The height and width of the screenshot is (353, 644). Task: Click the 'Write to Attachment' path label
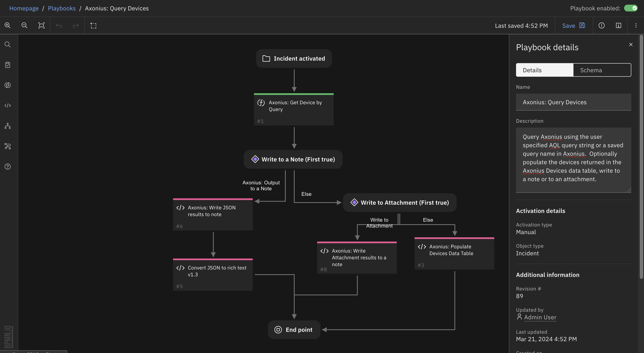coord(379,223)
